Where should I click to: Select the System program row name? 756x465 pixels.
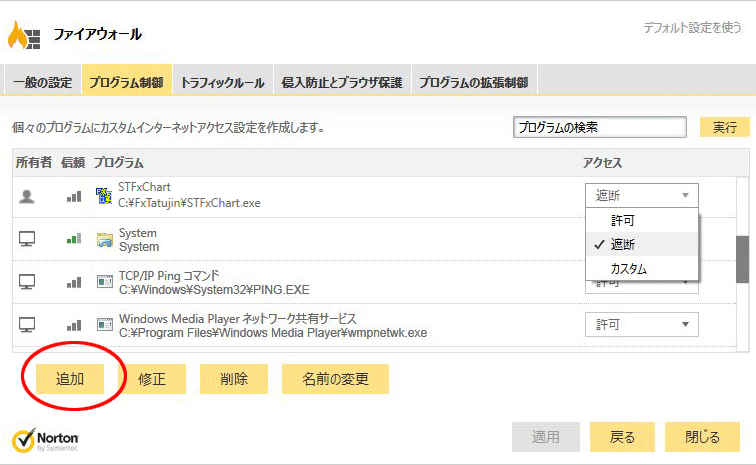click(x=138, y=233)
